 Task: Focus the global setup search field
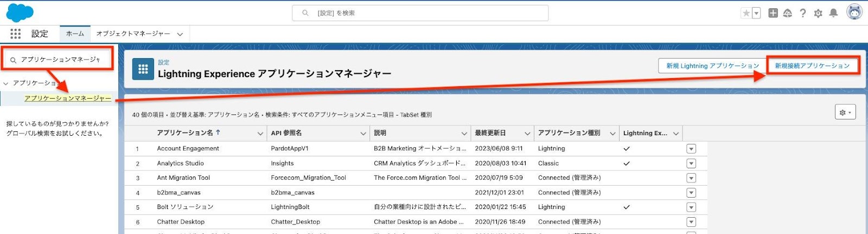point(420,13)
